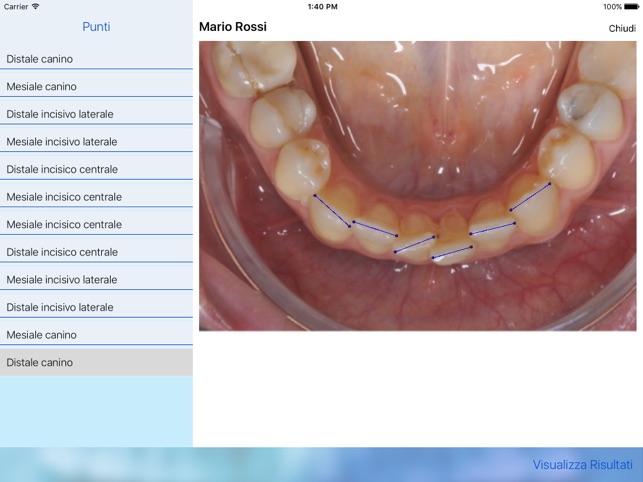Tap the dental arch photo
This screenshot has height=482, width=643.
pyautogui.click(x=417, y=186)
